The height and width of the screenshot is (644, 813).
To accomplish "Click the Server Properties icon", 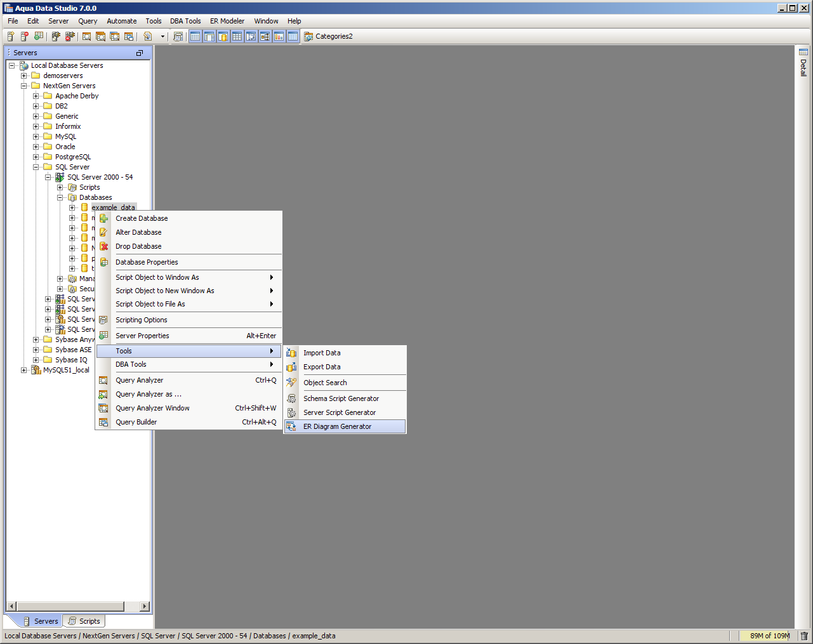I will coord(103,336).
